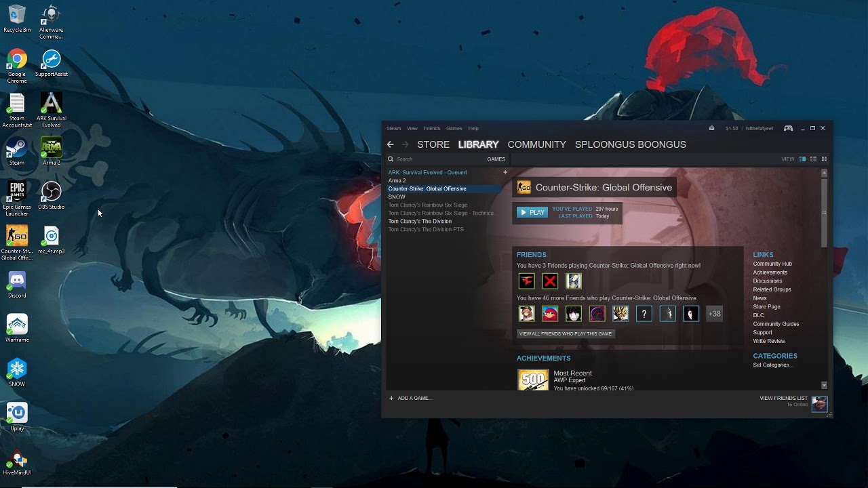The width and height of the screenshot is (868, 488).
Task: Open the Friends menu
Action: click(x=432, y=128)
